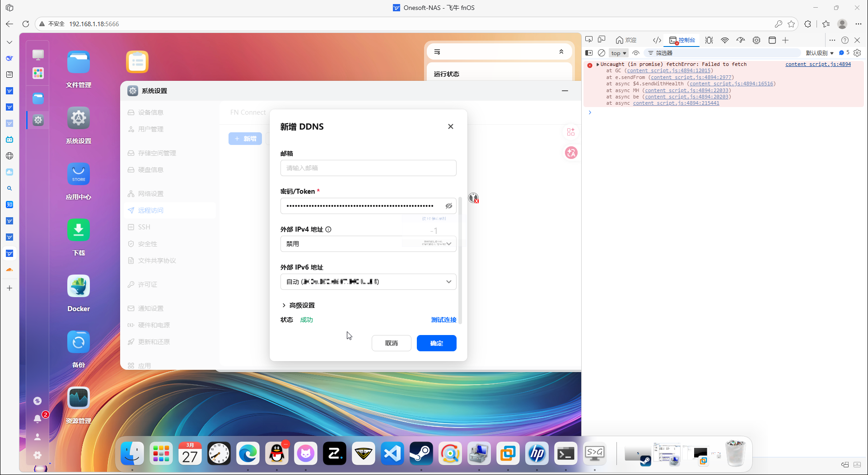The width and height of the screenshot is (868, 475).
Task: Toggle device emulation in DevTools
Action: pyautogui.click(x=602, y=40)
